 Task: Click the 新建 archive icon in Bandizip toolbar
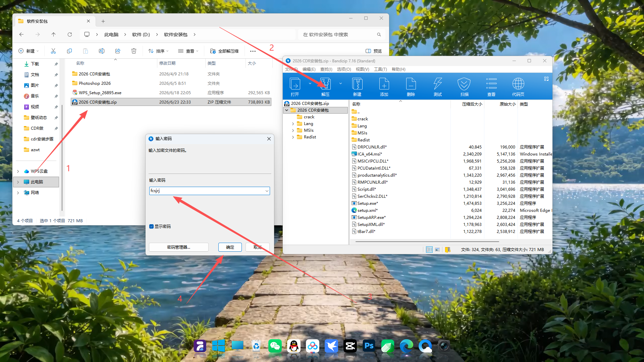[x=357, y=86]
